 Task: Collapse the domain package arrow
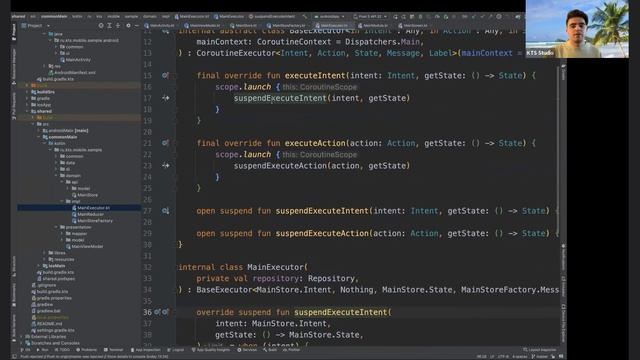pyautogui.click(x=56, y=176)
